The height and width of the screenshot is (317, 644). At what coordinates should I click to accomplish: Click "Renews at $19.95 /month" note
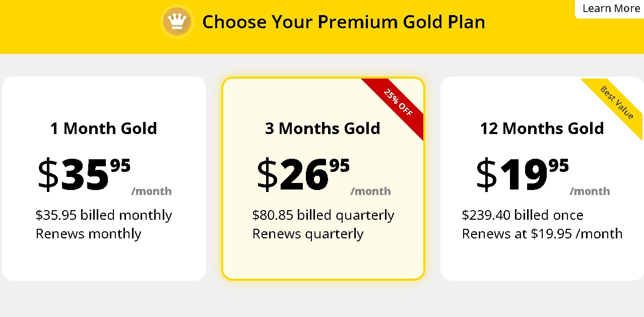tap(542, 234)
